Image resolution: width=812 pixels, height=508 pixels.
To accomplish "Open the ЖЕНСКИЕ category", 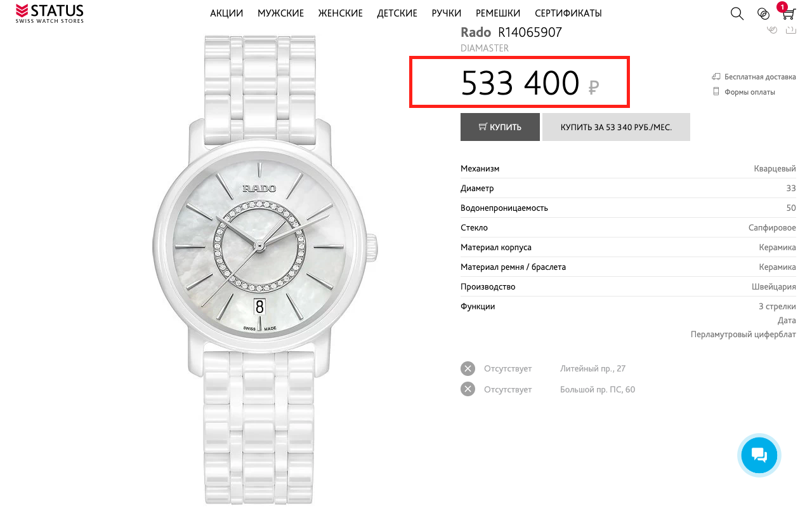I will tap(341, 13).
